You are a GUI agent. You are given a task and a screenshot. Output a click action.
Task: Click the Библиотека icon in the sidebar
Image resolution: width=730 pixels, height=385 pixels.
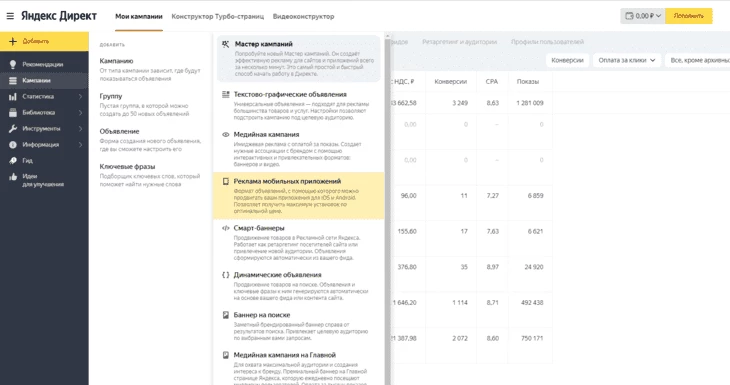click(13, 113)
